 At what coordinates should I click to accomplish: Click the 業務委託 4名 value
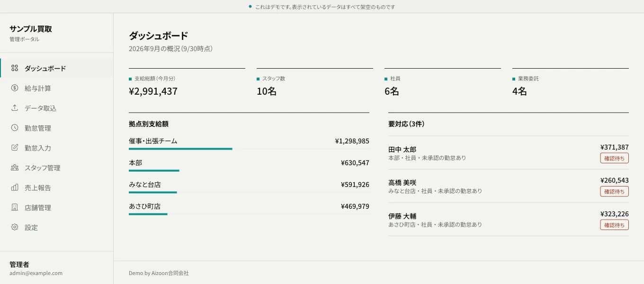pyautogui.click(x=519, y=91)
